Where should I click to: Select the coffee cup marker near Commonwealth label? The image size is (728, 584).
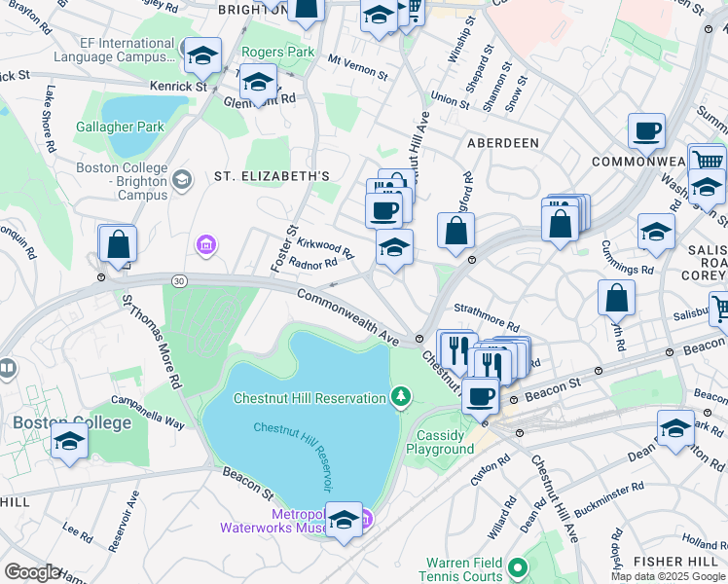(646, 133)
